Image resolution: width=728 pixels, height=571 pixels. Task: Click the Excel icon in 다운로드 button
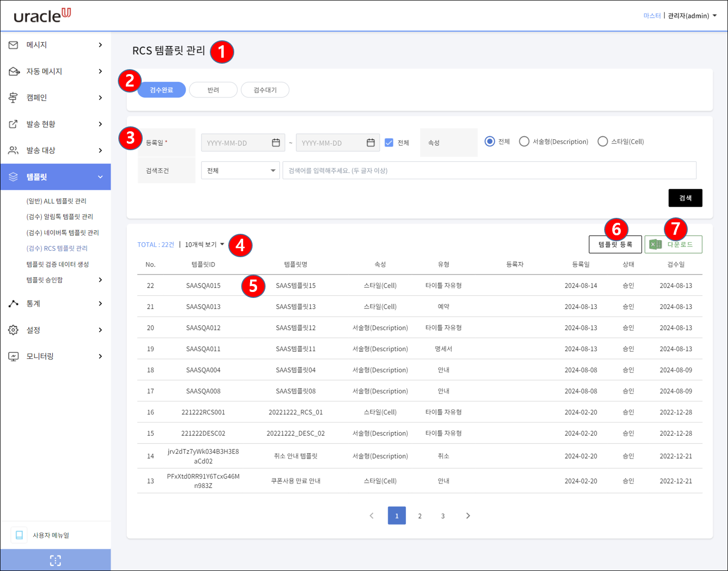(656, 244)
